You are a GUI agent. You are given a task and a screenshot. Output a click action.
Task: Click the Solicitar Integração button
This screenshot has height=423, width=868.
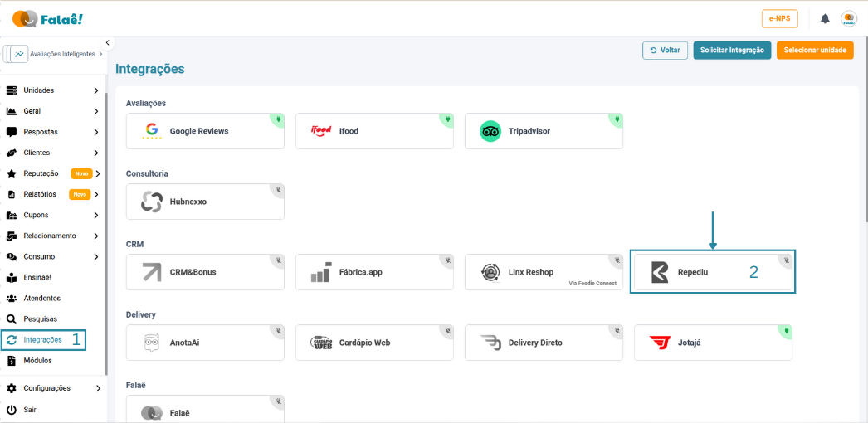[x=732, y=51]
